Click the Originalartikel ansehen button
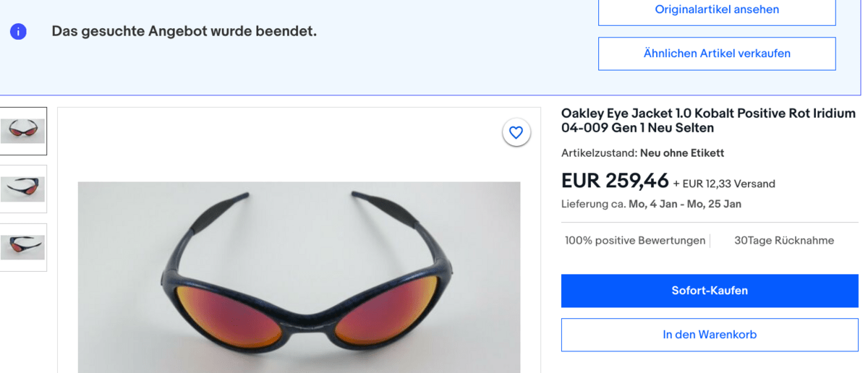Viewport: 868px width, 373px height. click(x=716, y=10)
